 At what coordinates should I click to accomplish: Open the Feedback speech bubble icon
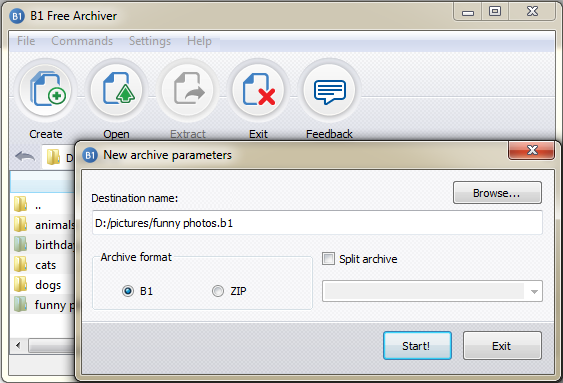point(329,90)
